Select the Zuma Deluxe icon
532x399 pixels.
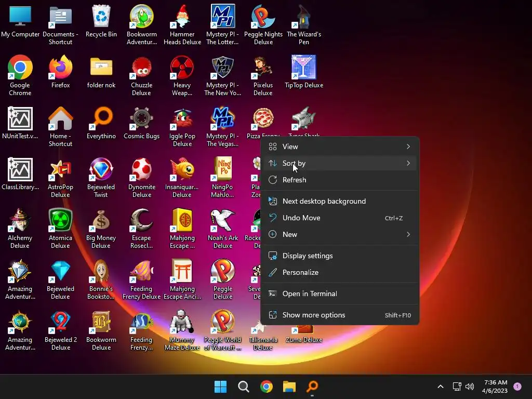[303, 334]
